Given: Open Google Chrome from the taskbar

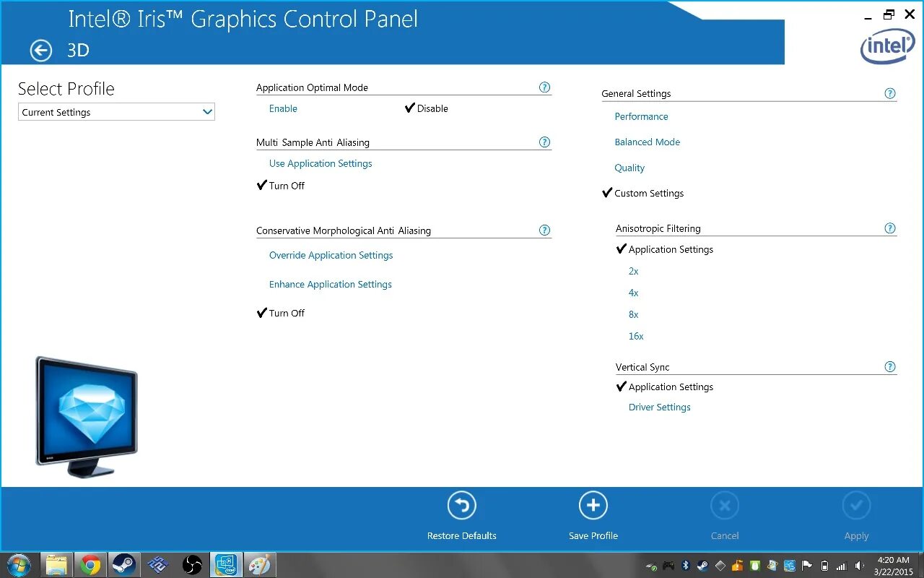Looking at the screenshot, I should click(90, 565).
